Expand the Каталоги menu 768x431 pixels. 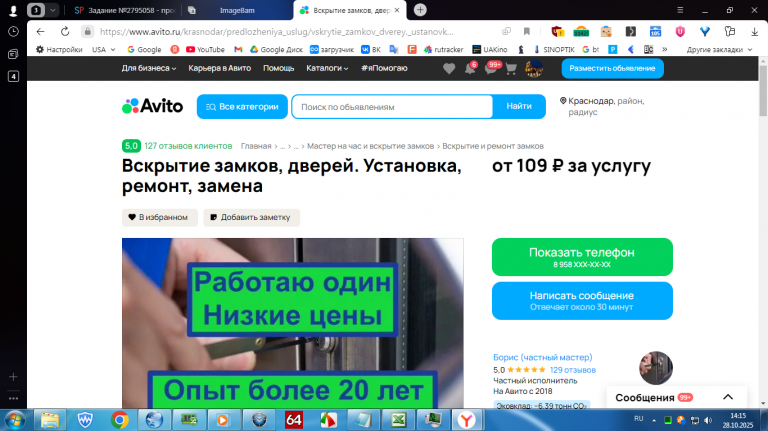point(327,68)
